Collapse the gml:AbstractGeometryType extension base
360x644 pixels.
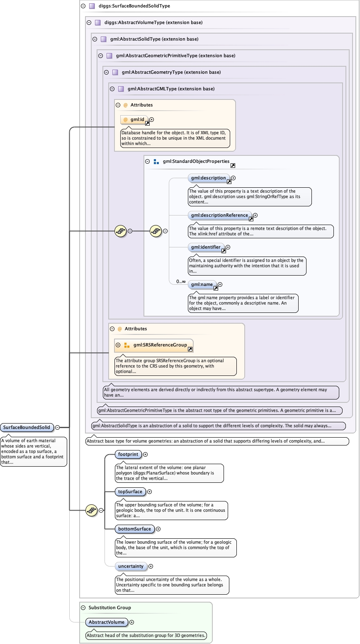click(x=106, y=73)
